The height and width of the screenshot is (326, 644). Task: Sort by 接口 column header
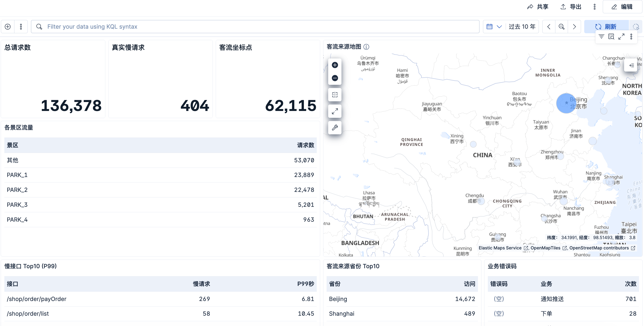point(13,284)
